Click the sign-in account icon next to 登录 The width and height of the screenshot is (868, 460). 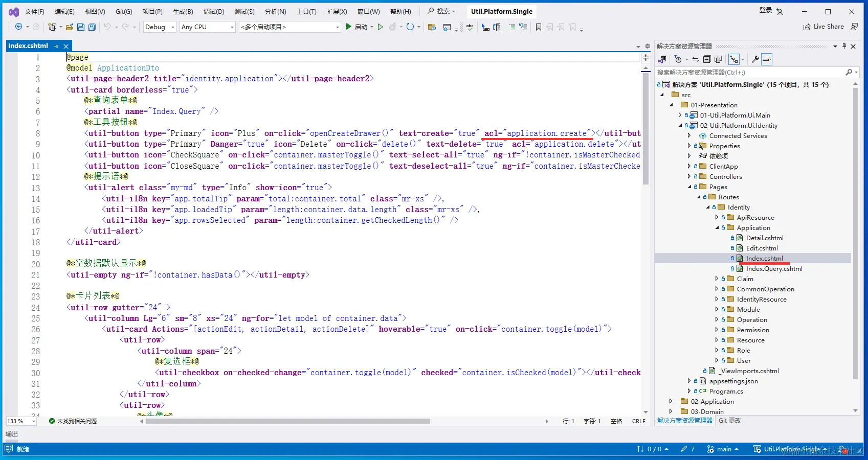pyautogui.click(x=780, y=11)
